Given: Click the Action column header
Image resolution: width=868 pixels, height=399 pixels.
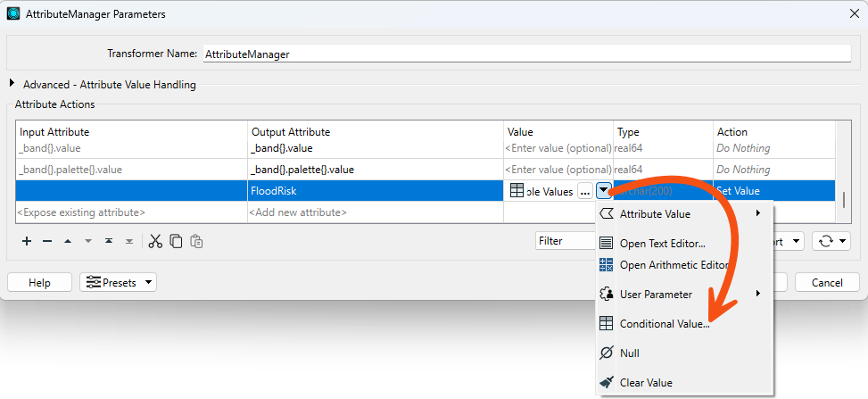Looking at the screenshot, I should pyautogui.click(x=774, y=132).
